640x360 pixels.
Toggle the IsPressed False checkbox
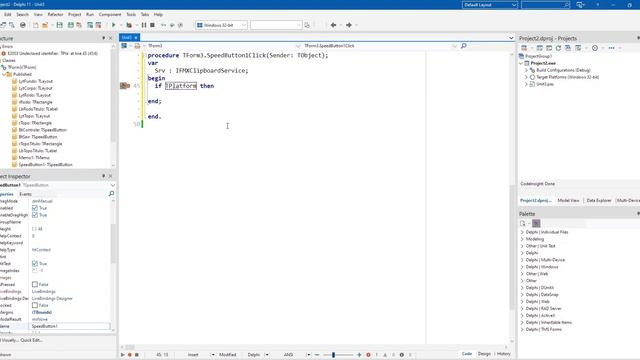[35, 284]
